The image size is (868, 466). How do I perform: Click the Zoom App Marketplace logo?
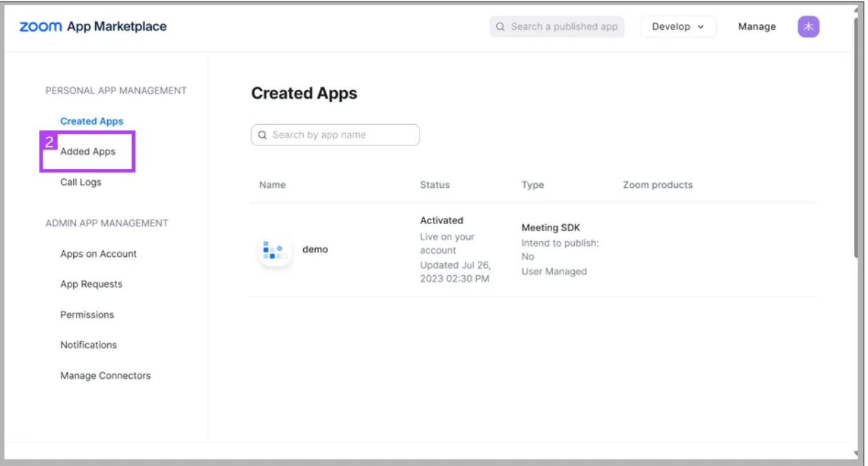(93, 26)
